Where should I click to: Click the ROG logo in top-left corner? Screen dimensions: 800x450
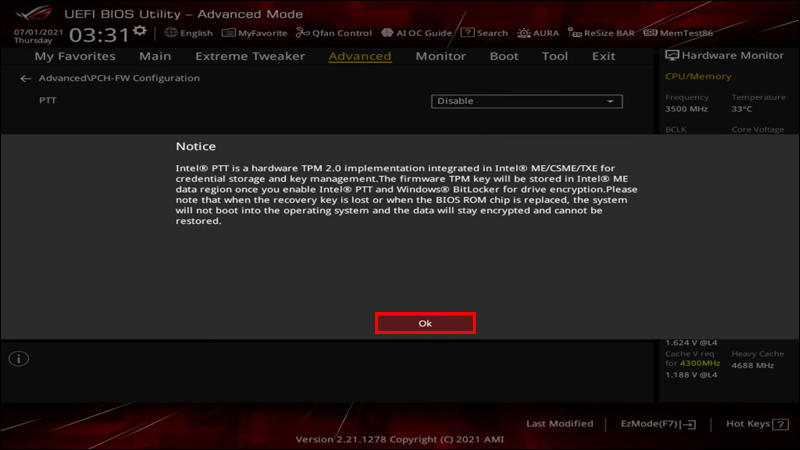point(34,12)
